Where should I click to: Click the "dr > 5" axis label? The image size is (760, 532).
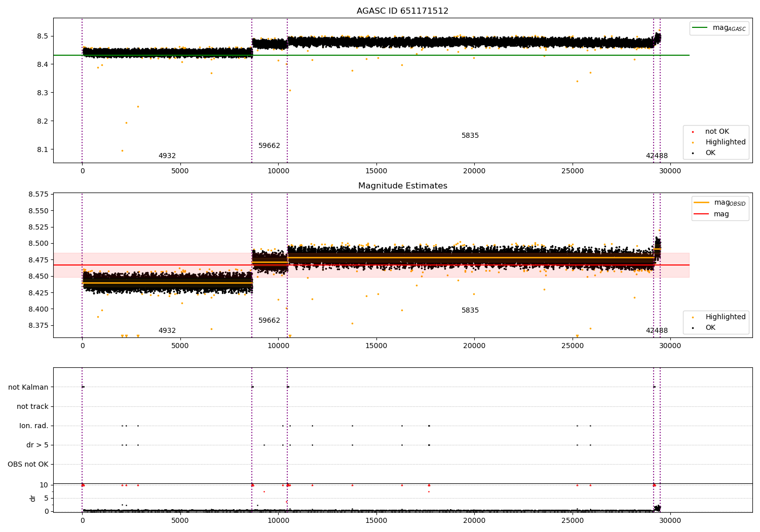tap(37, 445)
